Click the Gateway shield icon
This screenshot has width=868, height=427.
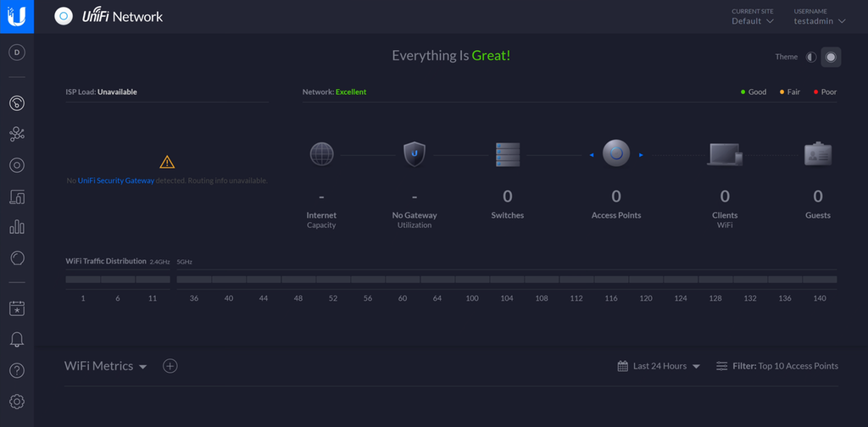tap(414, 154)
